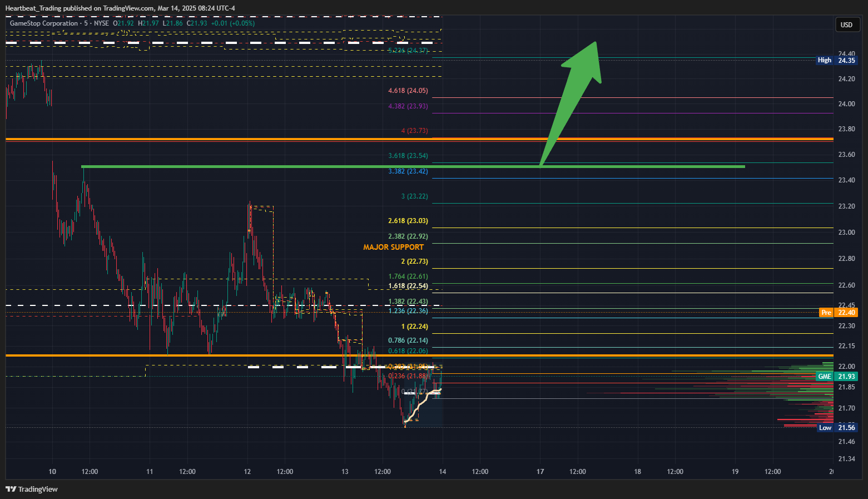The height and width of the screenshot is (499, 868).
Task: Click the 0.786 (22.14) Fibonacci level label
Action: click(408, 340)
